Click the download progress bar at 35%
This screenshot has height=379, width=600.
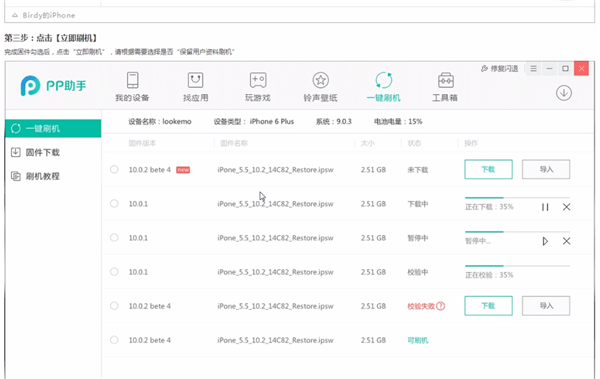pyautogui.click(x=517, y=198)
